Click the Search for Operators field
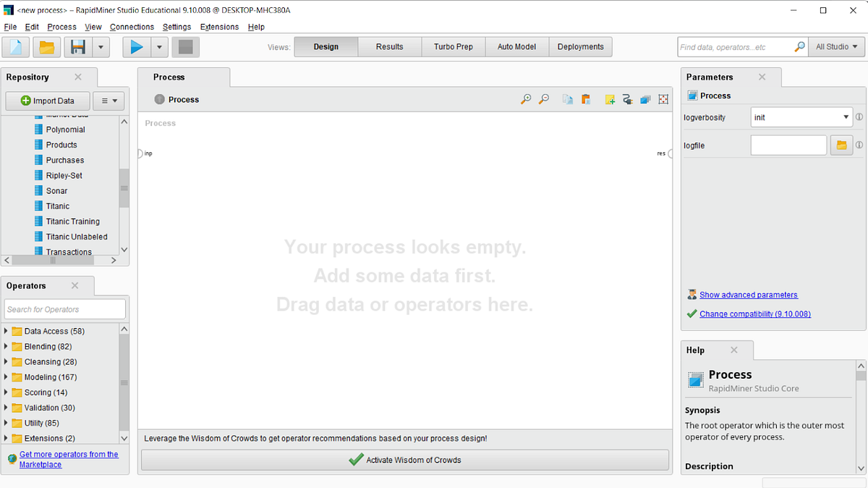The width and height of the screenshot is (868, 488). (64, 308)
